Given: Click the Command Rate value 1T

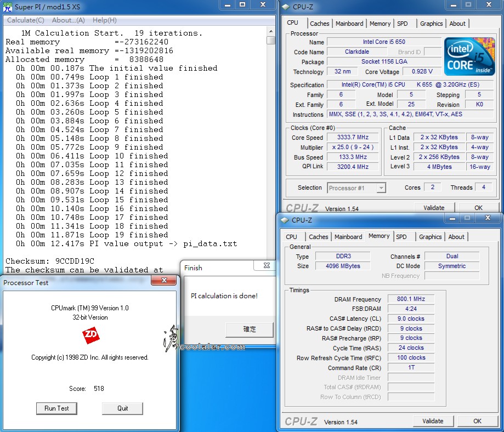Looking at the screenshot, I should coord(411,367).
